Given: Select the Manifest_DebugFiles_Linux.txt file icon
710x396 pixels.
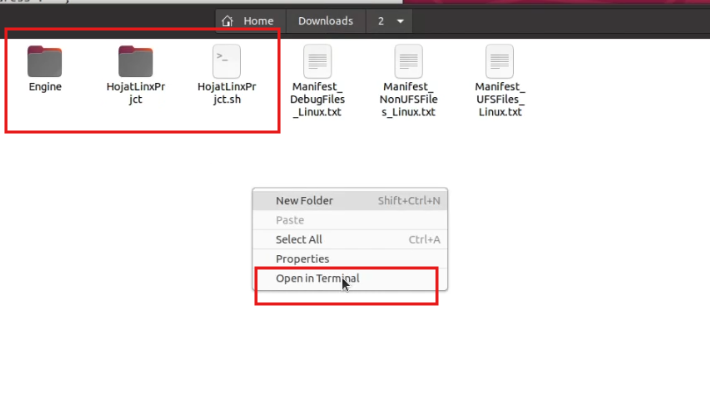Looking at the screenshot, I should click(317, 62).
